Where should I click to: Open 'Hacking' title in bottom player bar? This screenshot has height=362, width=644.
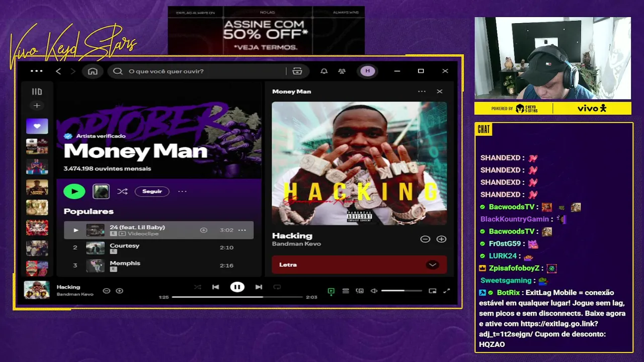tap(68, 287)
